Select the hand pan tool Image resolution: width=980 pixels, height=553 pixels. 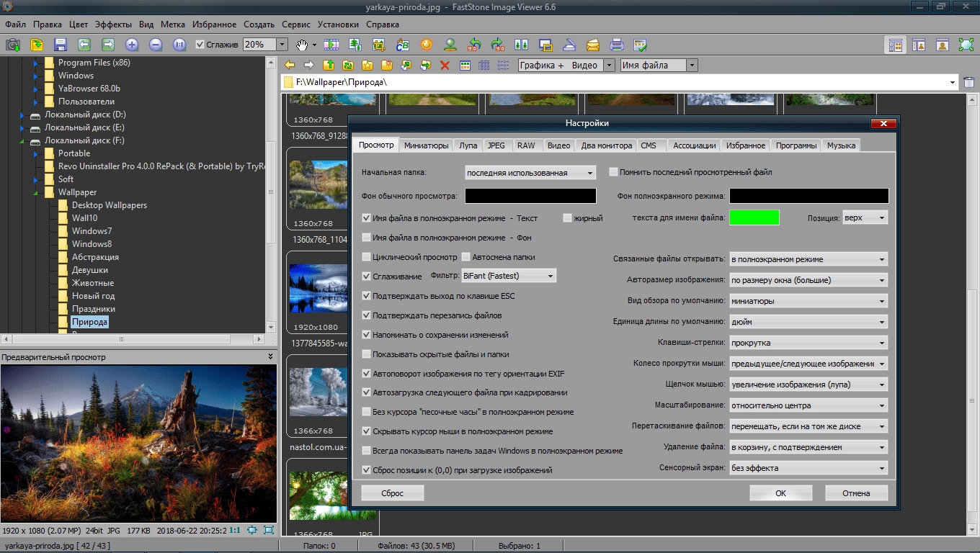tap(302, 45)
